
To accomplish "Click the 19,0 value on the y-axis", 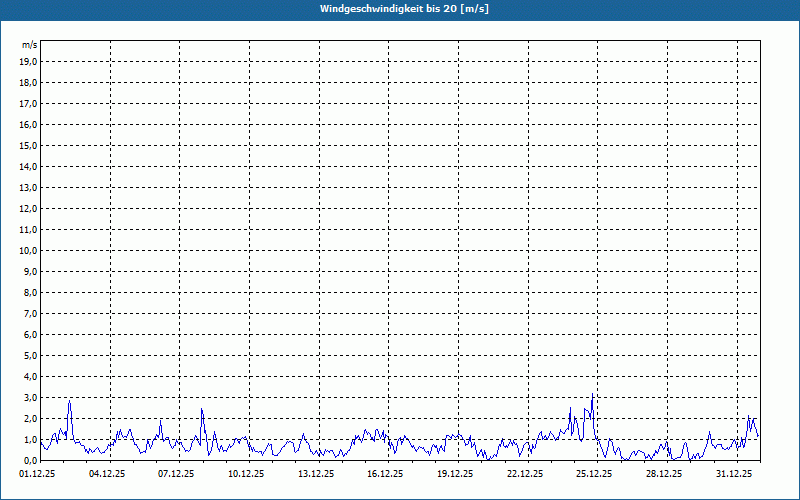I will tap(29, 61).
